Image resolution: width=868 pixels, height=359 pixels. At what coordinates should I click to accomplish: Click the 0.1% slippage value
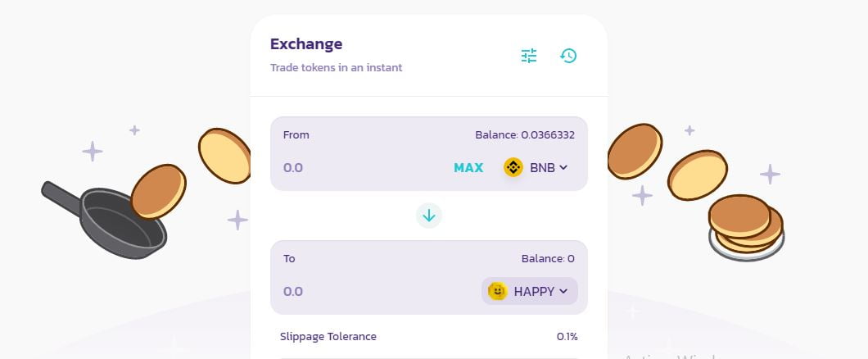pos(567,336)
